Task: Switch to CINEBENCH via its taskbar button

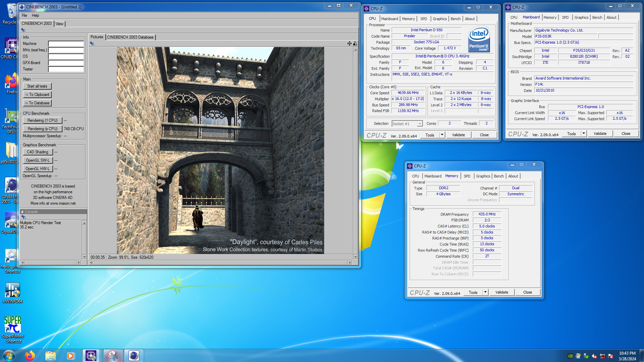Action: (x=134, y=356)
